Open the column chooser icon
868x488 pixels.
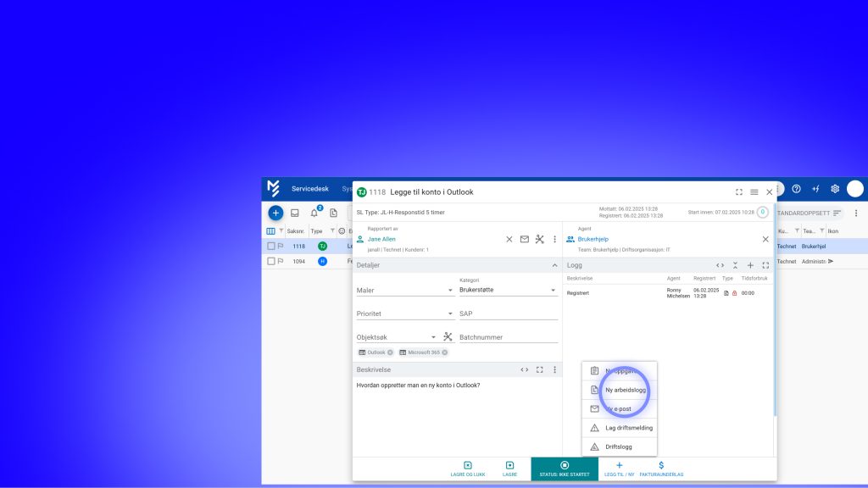coord(270,231)
